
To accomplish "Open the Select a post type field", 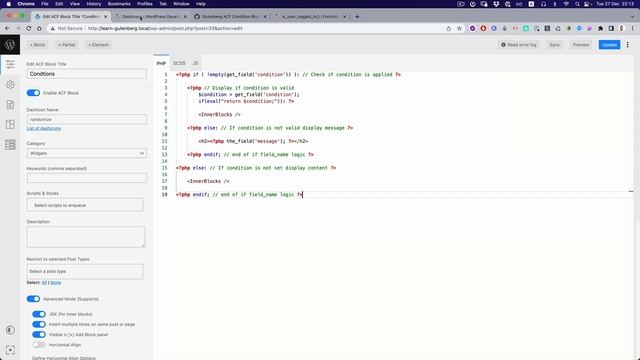I will coord(85,271).
